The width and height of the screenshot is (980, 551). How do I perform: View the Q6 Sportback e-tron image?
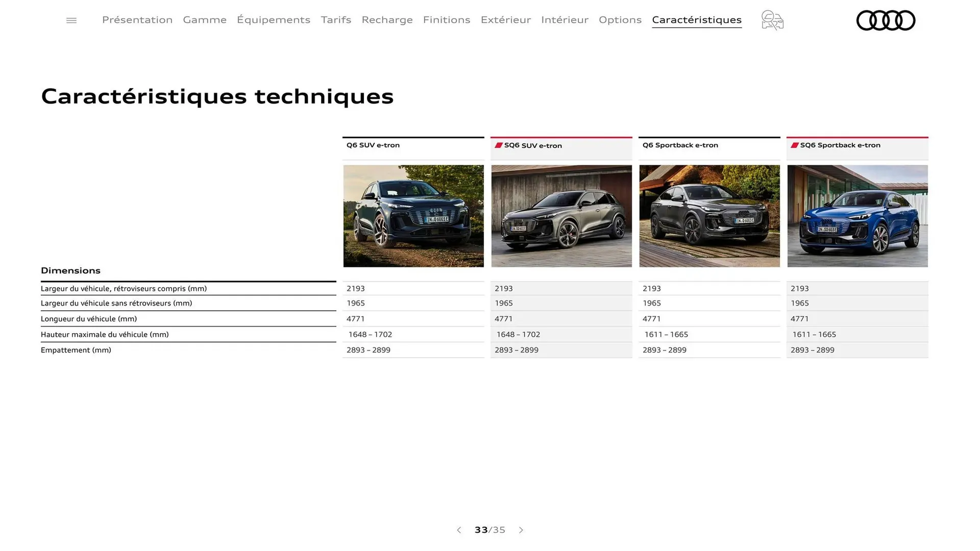709,216
